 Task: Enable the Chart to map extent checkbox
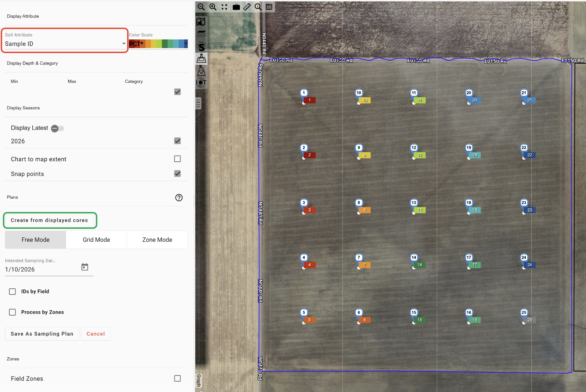tap(177, 159)
